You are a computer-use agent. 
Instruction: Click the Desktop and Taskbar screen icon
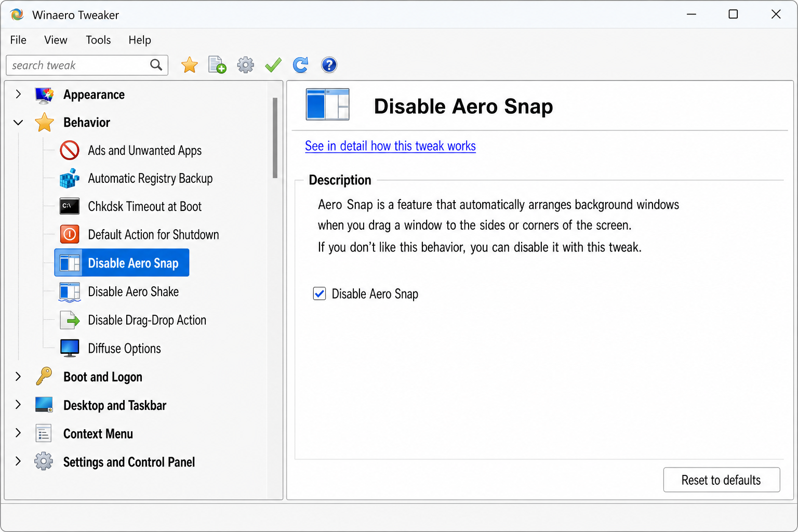click(44, 405)
